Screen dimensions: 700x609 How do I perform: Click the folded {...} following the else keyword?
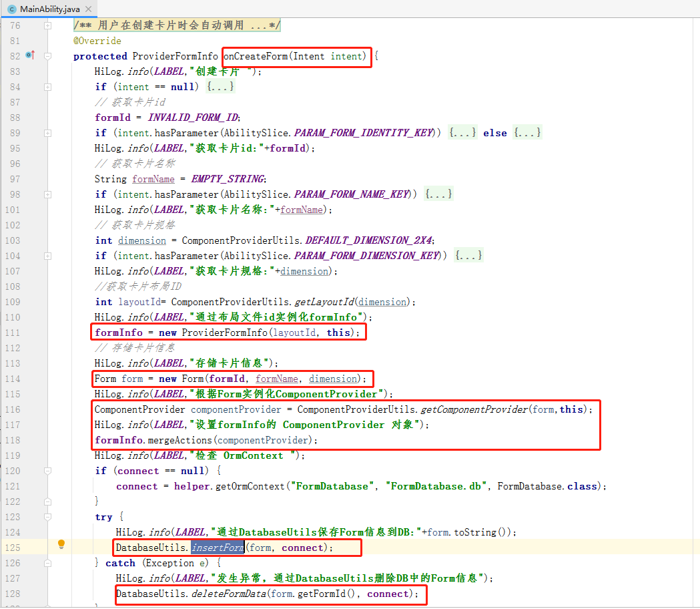pyautogui.click(x=527, y=133)
